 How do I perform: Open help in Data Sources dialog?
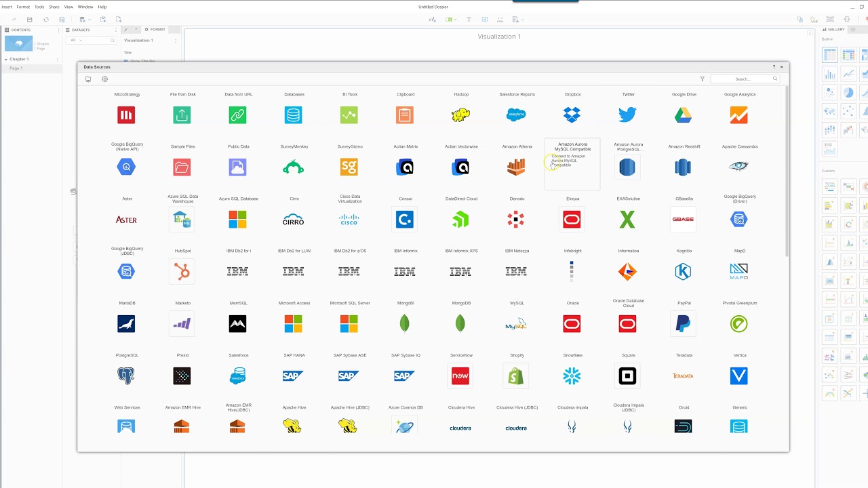pyautogui.click(x=774, y=67)
